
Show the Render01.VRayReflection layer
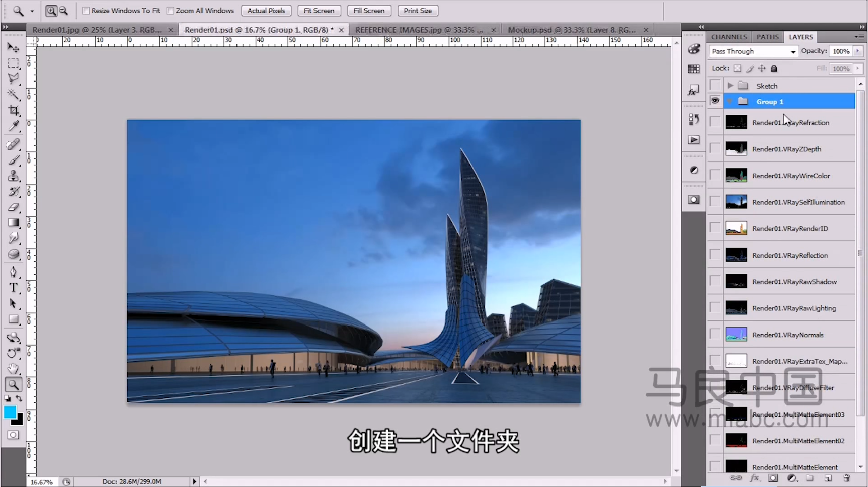(715, 255)
